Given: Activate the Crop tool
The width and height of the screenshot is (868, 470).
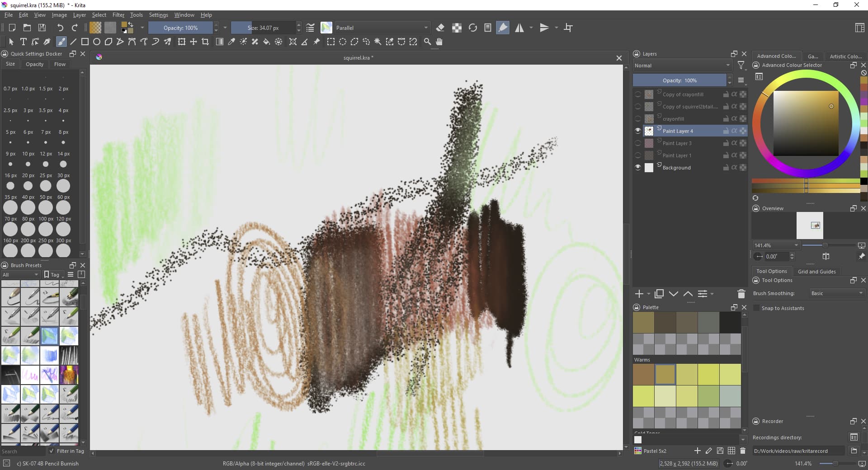Looking at the screenshot, I should [x=205, y=42].
